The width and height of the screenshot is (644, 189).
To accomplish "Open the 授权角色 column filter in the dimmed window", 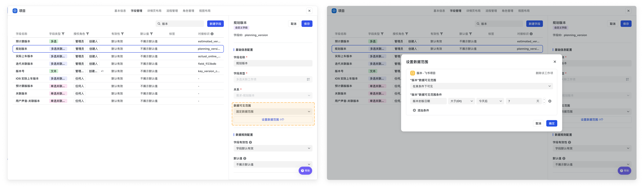I will [x=406, y=34].
